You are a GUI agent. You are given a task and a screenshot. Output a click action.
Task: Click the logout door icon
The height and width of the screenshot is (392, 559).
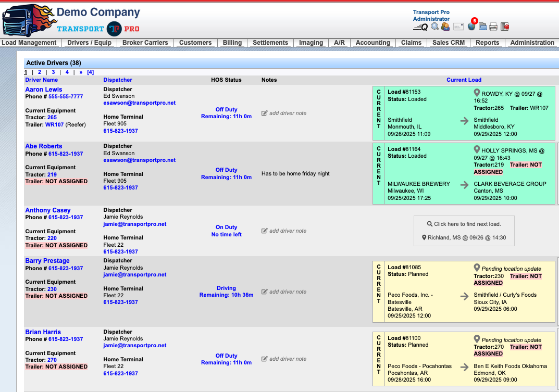pyautogui.click(x=505, y=27)
